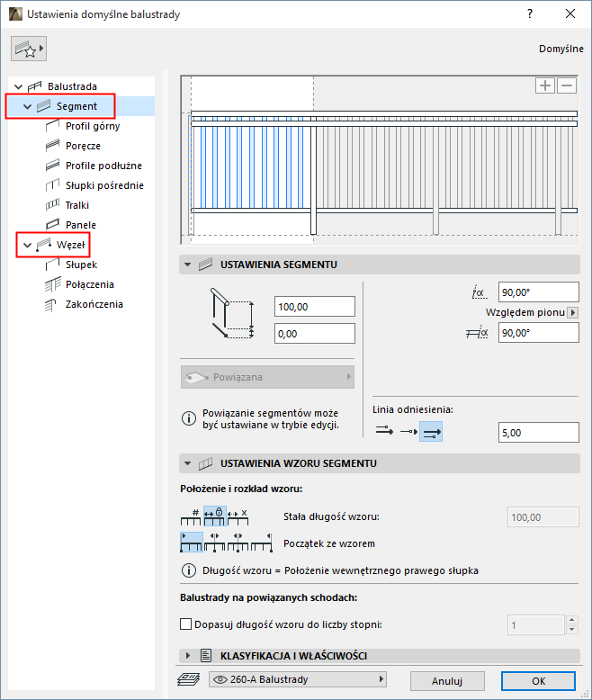Open the Tralki page

77,205
